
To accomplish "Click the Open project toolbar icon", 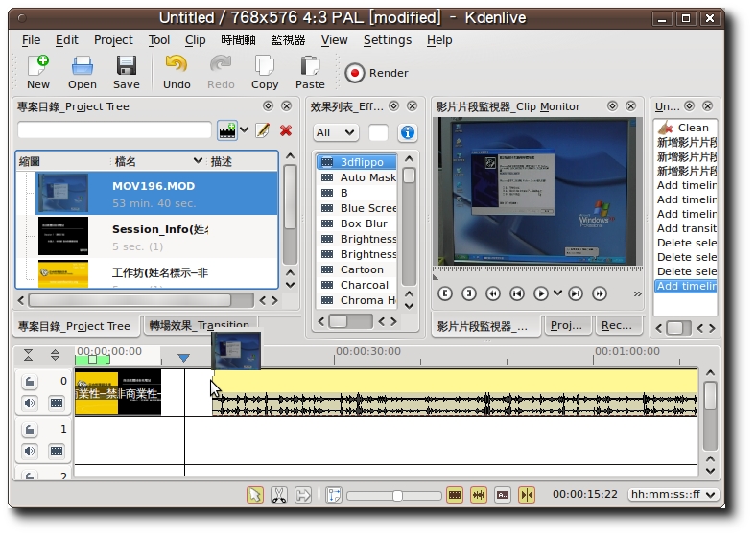I will pyautogui.click(x=82, y=72).
